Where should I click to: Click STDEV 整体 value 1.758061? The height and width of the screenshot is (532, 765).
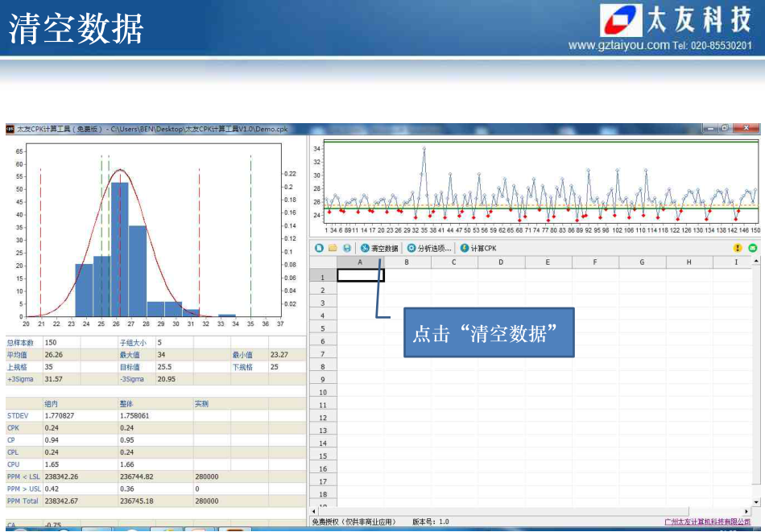tap(134, 415)
